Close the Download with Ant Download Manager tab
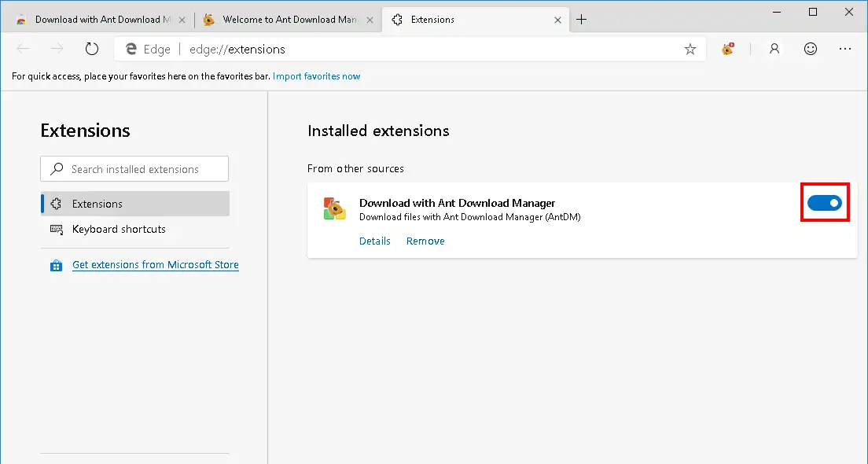Image resolution: width=868 pixels, height=464 pixels. tap(182, 20)
